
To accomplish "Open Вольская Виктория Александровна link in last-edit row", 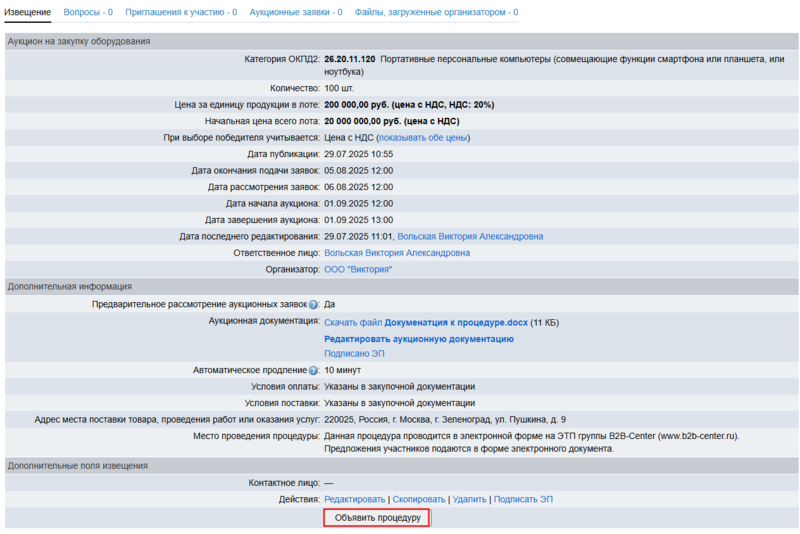I will [x=470, y=237].
